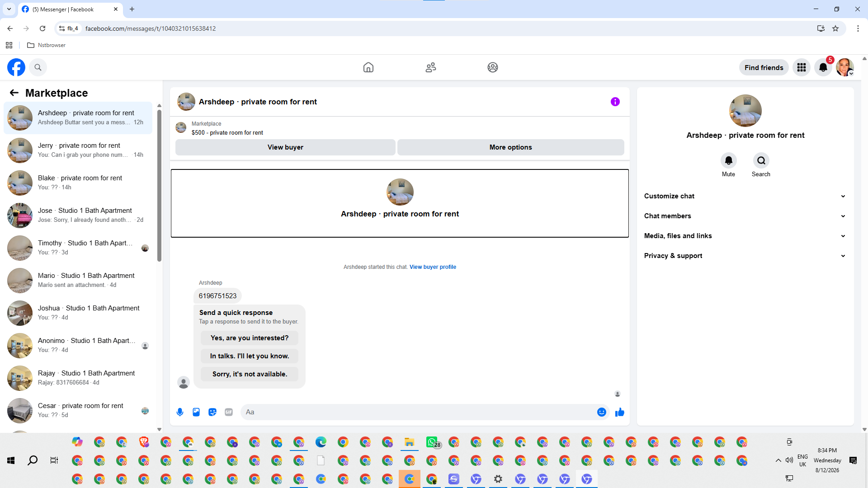Open Mario Studio 1 Bath Apartment chat

pos(78,281)
